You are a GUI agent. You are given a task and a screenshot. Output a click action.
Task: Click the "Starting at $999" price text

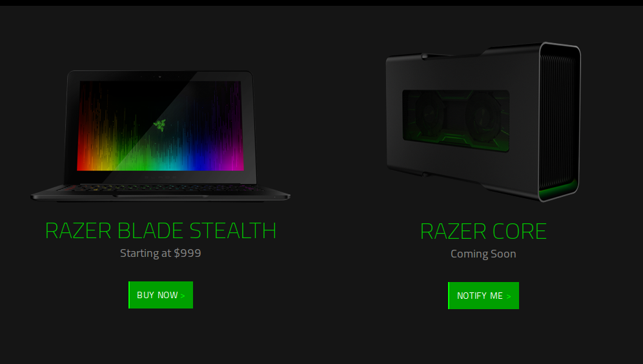pyautogui.click(x=161, y=253)
